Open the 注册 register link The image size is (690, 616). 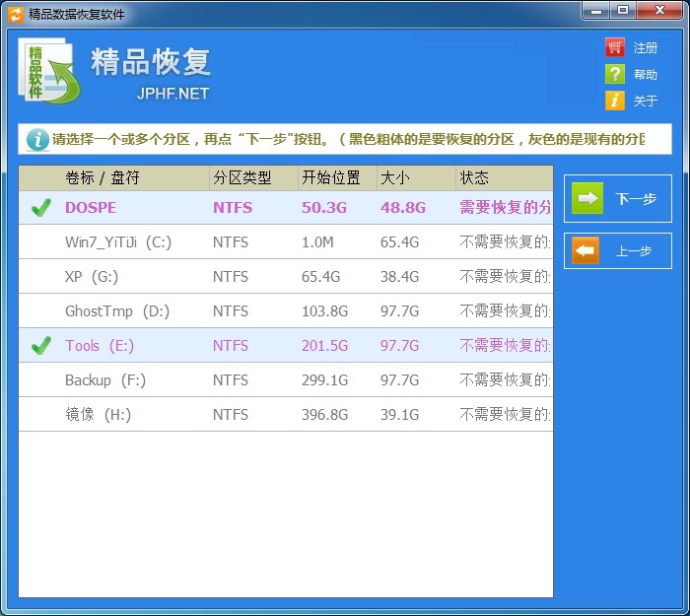point(646,47)
